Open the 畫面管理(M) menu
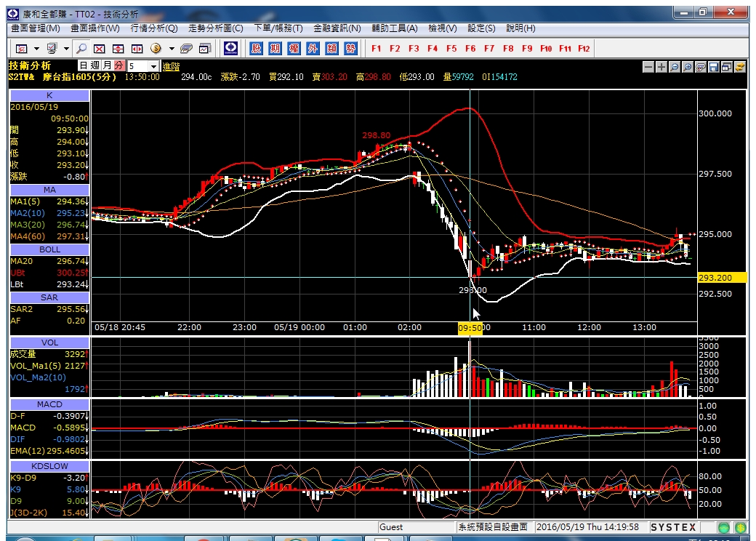This screenshot has width=756, height=541. 36,28
